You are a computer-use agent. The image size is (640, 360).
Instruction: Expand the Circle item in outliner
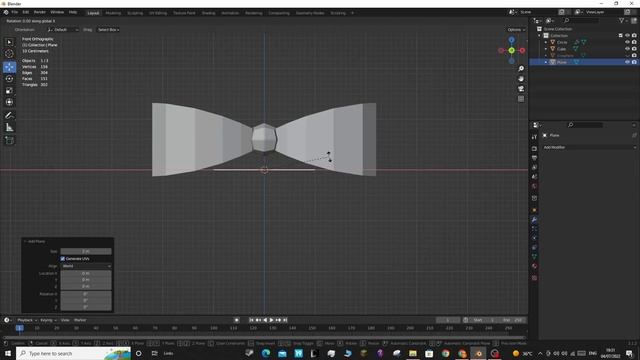[x=546, y=42]
